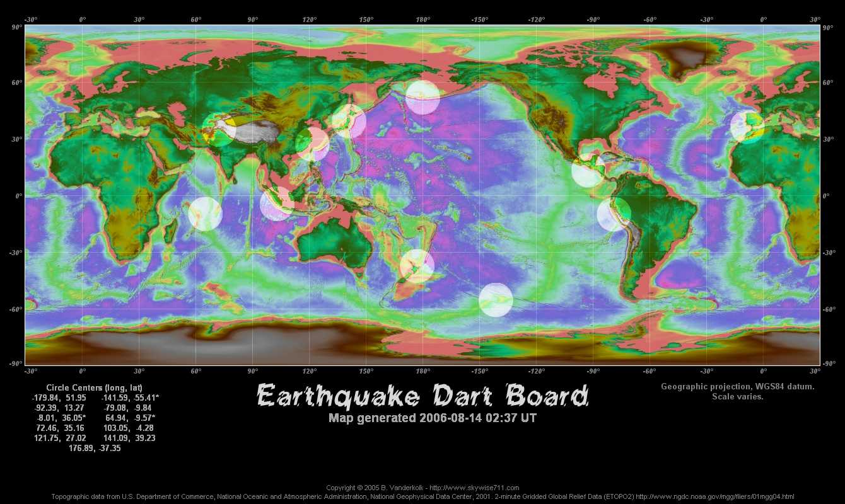Click the circle off Central America's Pacific coast
Screen dimensions: 845x504
click(588, 170)
